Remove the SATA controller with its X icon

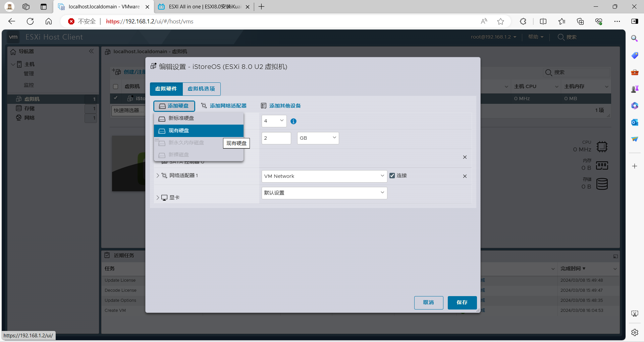tap(465, 157)
